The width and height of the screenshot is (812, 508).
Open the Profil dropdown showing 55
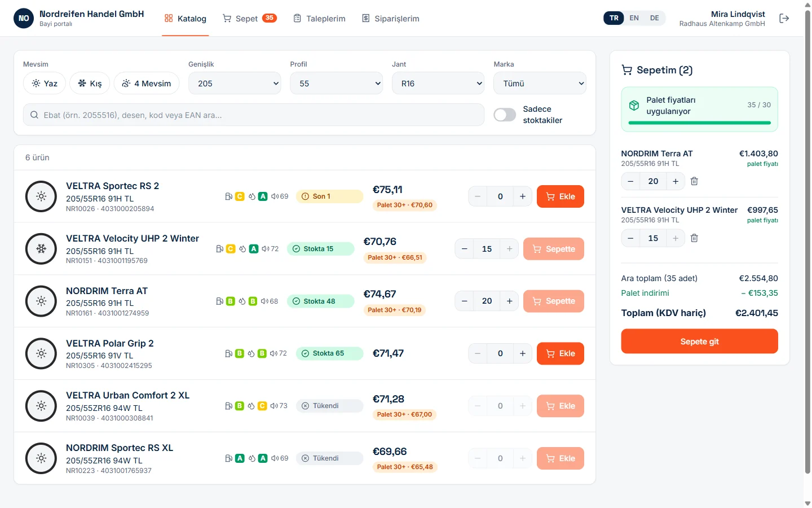coord(336,84)
